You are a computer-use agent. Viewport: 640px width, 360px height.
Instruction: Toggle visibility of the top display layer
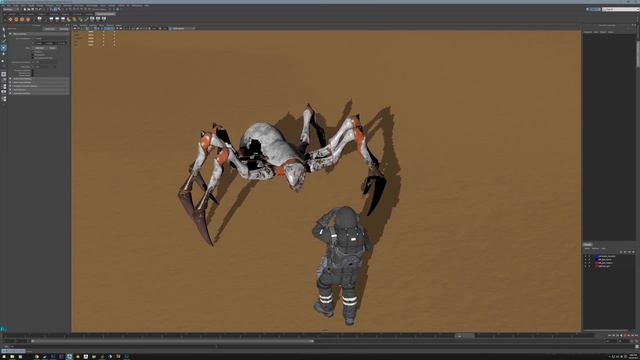tap(585, 256)
